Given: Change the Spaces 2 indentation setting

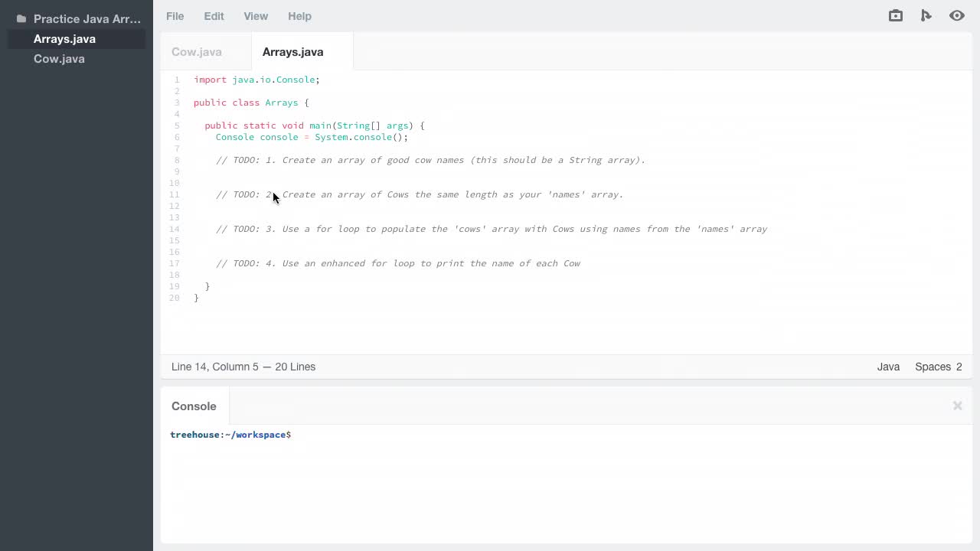Looking at the screenshot, I should coord(938,367).
